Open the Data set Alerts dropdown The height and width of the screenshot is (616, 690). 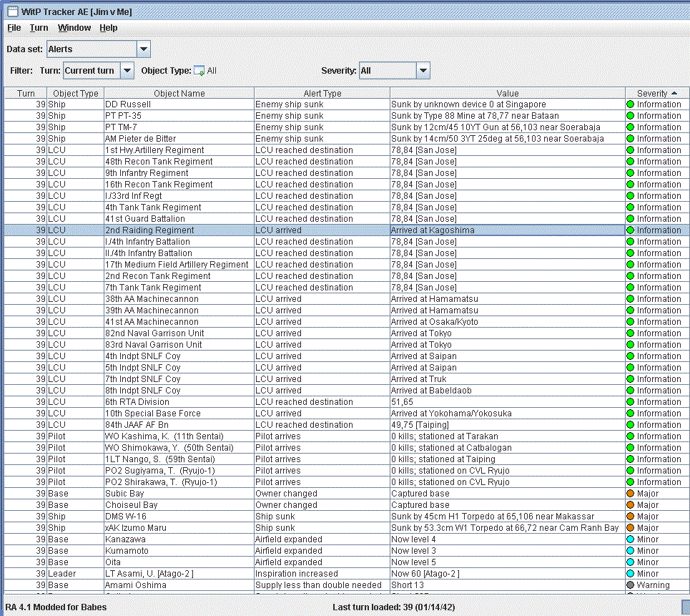coord(143,49)
